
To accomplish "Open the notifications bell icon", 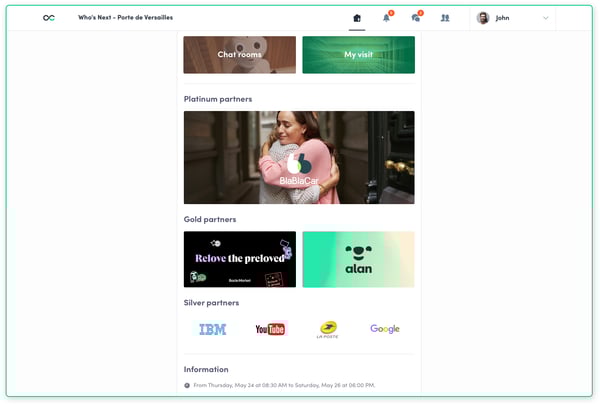I will click(x=387, y=18).
